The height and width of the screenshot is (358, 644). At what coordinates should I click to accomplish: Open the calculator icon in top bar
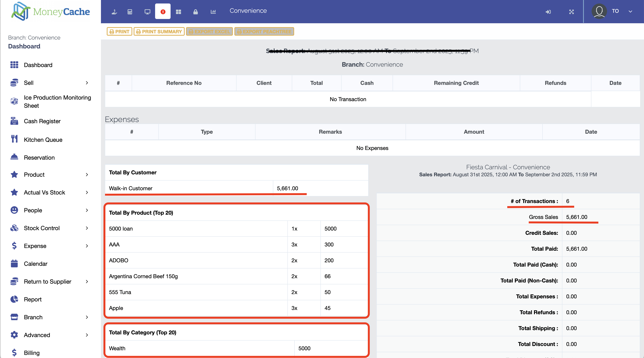[130, 11]
